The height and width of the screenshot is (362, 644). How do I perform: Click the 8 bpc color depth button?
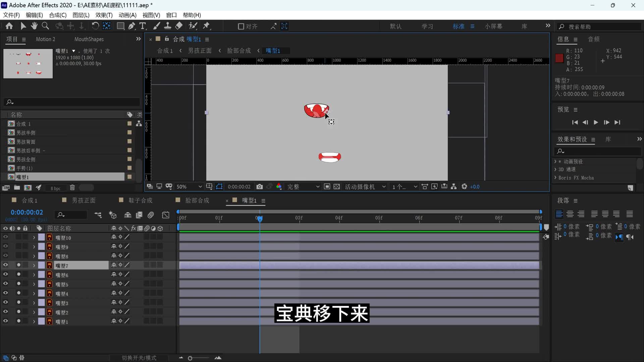56,188
